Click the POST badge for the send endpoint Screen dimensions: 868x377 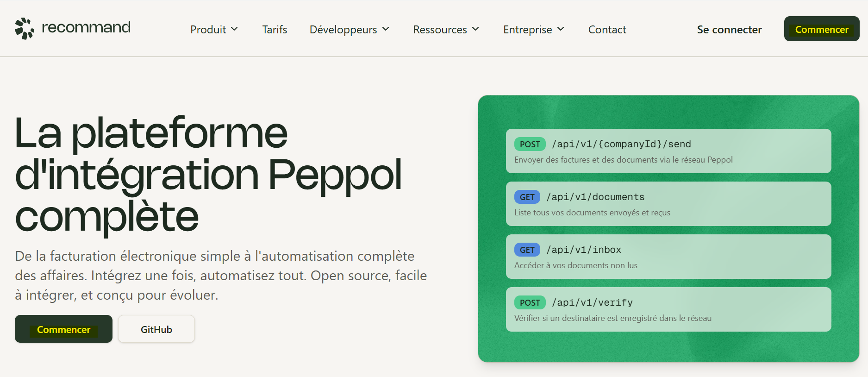530,145
